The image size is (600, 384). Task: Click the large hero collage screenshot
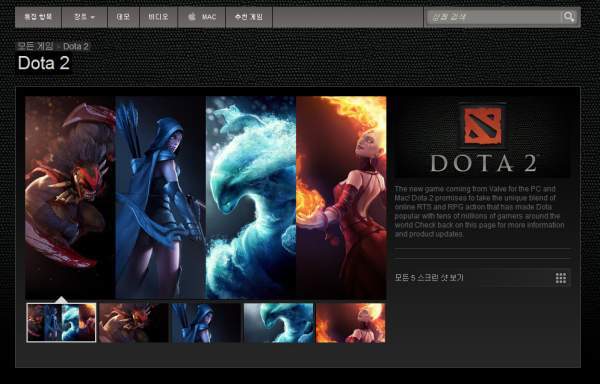(206, 197)
